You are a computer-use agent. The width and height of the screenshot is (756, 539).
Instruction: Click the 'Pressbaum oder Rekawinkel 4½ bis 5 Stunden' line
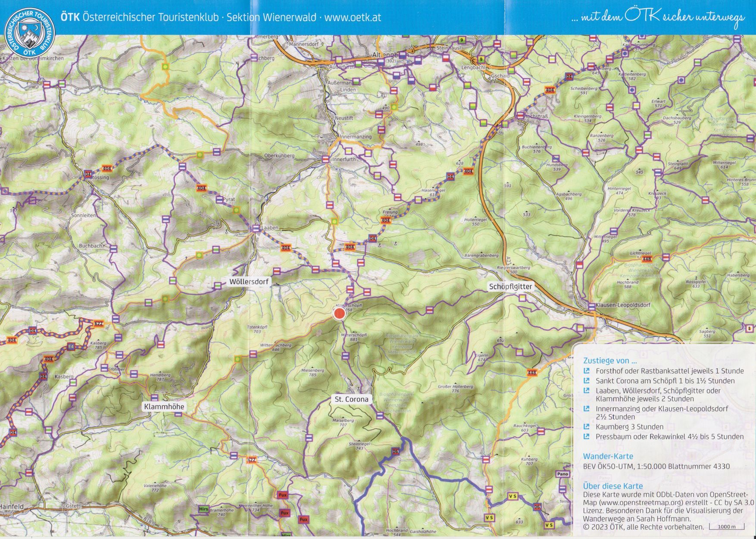(x=670, y=436)
